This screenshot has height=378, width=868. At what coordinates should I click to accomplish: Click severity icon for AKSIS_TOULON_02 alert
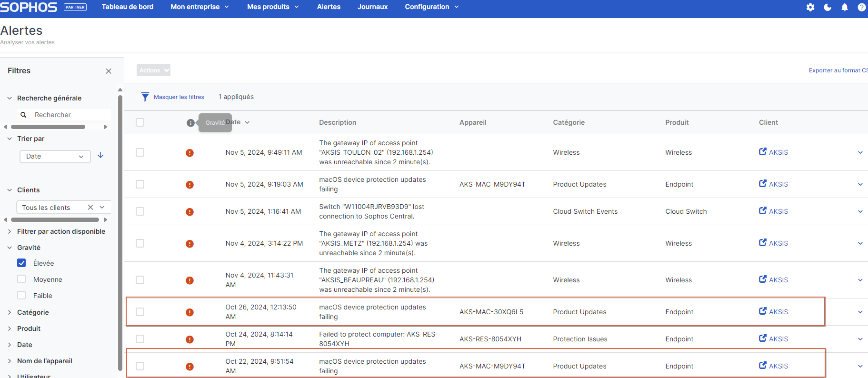point(190,153)
